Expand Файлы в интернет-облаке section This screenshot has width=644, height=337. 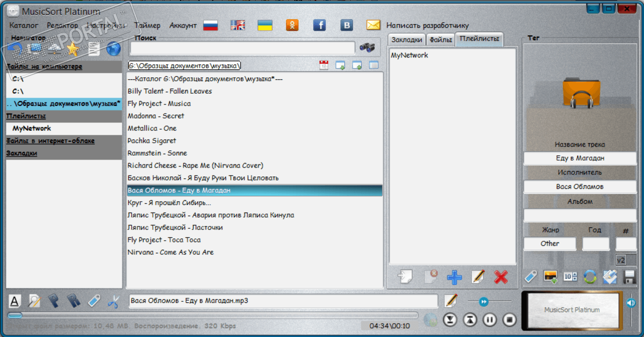click(x=63, y=141)
